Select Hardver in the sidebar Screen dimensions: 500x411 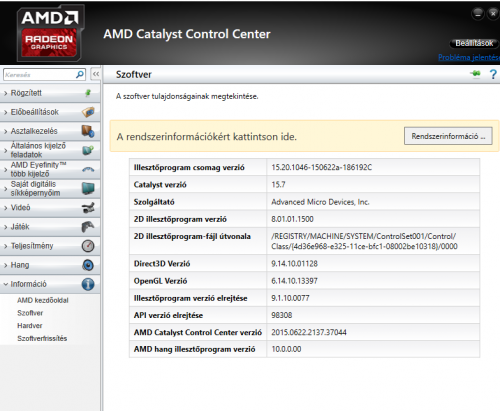(x=30, y=326)
